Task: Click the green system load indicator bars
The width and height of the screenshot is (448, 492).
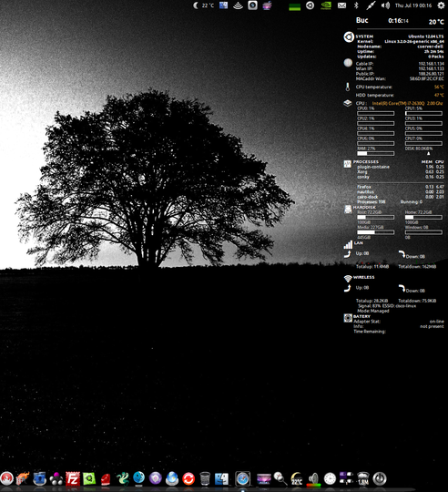Action: [295, 7]
